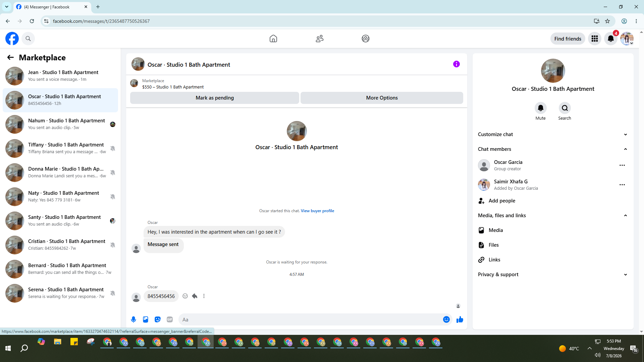
Task: Collapse Media, files and links section
Action: click(553, 216)
